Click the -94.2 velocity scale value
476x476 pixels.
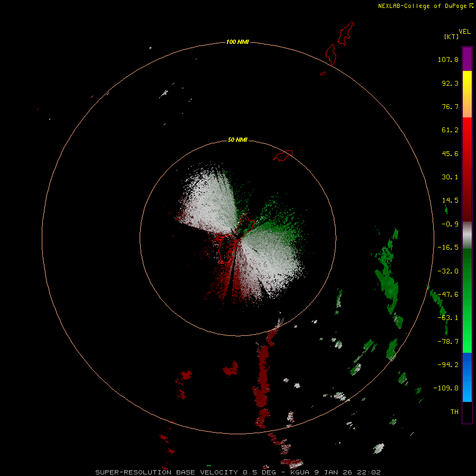(448, 365)
